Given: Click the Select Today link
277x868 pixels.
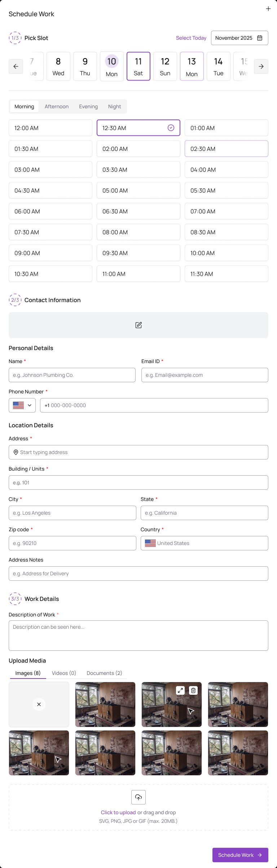Looking at the screenshot, I should pos(191,38).
